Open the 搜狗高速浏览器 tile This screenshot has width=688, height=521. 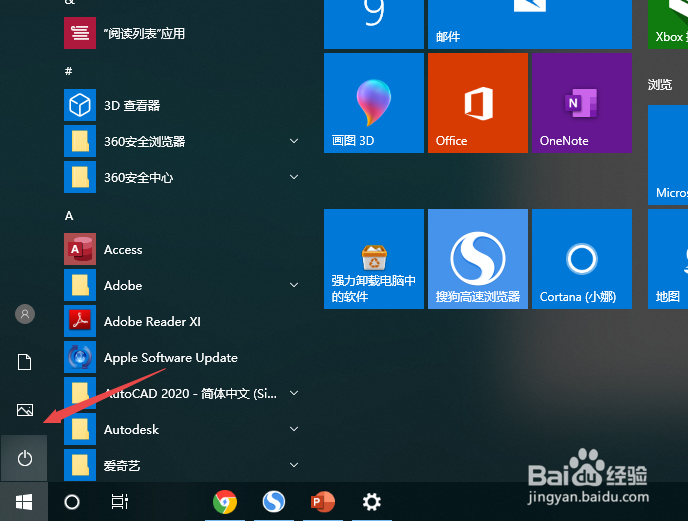click(x=478, y=259)
